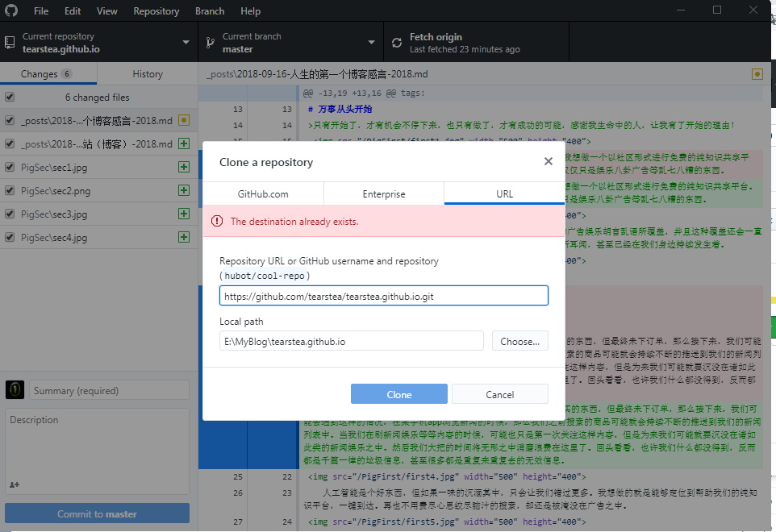Click the added status icon for PigSec\sec4.jpg
The width and height of the screenshot is (776, 532).
click(184, 237)
